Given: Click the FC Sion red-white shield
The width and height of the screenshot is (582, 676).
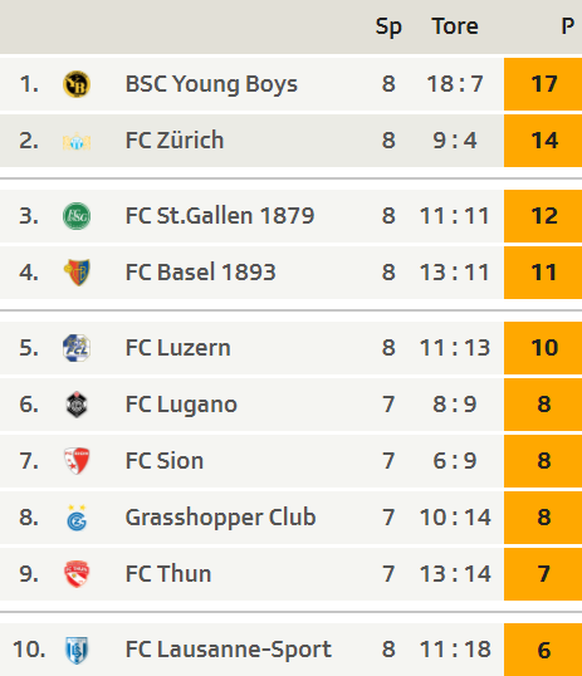Looking at the screenshot, I should [x=76, y=461].
